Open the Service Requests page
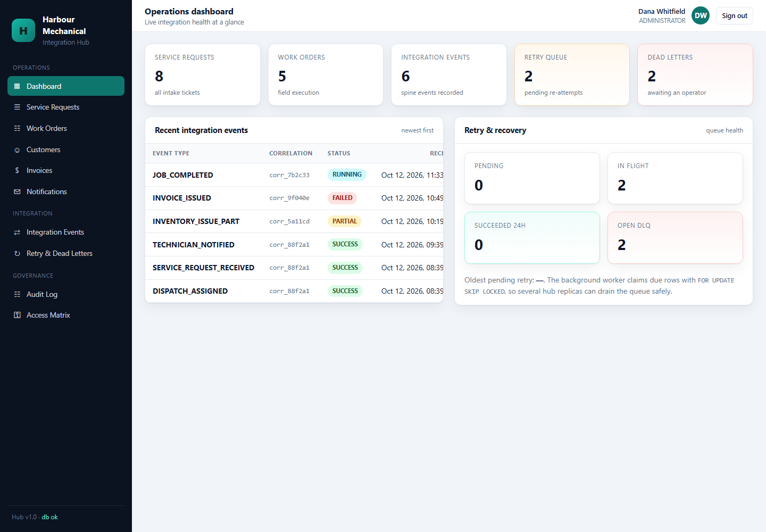766x532 pixels. tap(66, 107)
